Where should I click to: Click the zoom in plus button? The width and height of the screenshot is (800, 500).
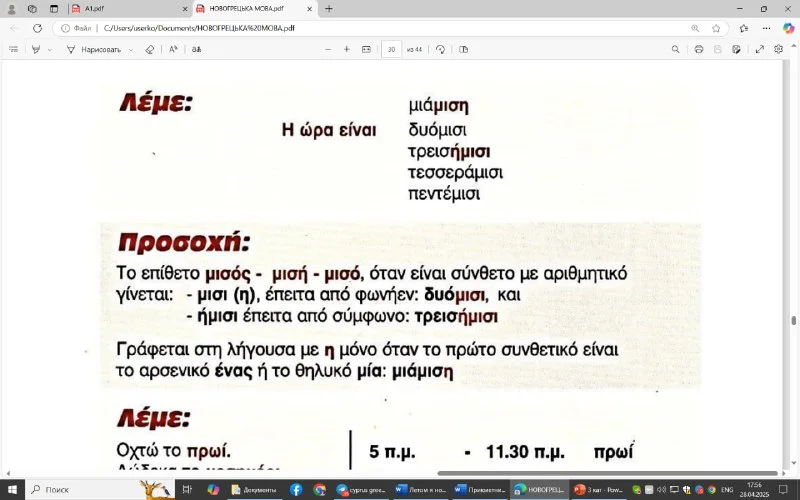[x=347, y=49]
